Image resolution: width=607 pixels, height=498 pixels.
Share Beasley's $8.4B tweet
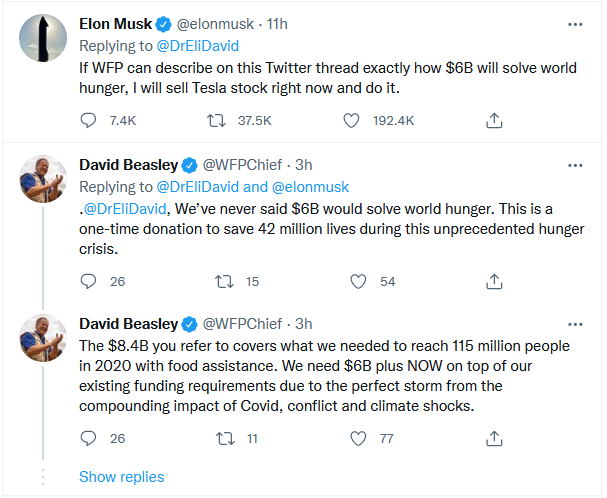(x=493, y=437)
